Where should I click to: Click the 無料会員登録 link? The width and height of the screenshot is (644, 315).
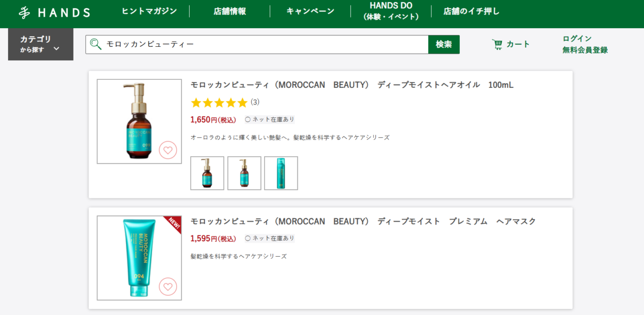tap(585, 50)
